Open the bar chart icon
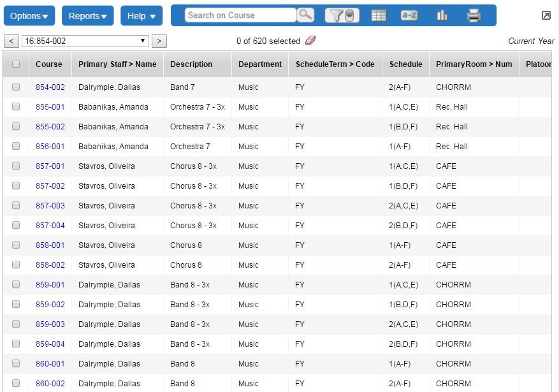 tap(442, 15)
